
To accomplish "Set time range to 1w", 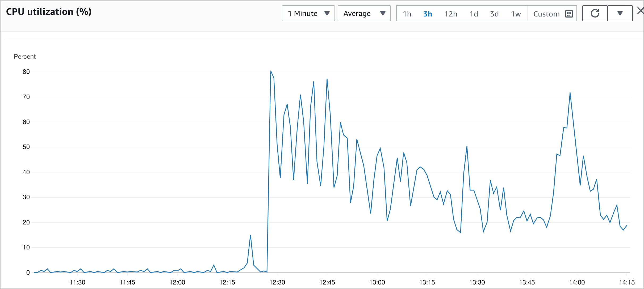I will coord(516,14).
